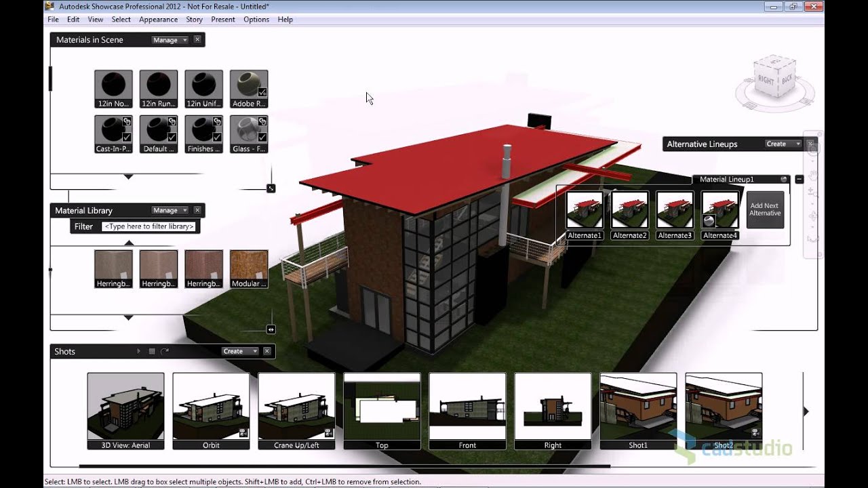The image size is (868, 488).
Task: Click the Materials in Scene resize corner icon
Action: tap(271, 188)
